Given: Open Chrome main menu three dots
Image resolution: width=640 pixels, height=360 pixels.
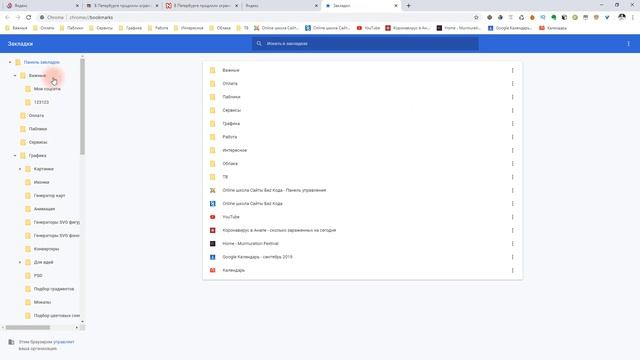Looking at the screenshot, I should 633,18.
